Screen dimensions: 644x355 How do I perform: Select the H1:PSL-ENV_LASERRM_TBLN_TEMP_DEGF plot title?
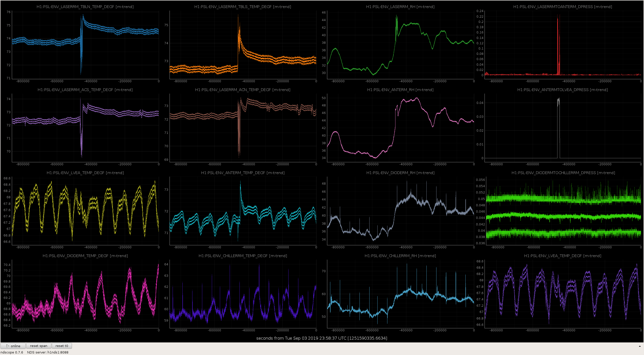point(85,7)
